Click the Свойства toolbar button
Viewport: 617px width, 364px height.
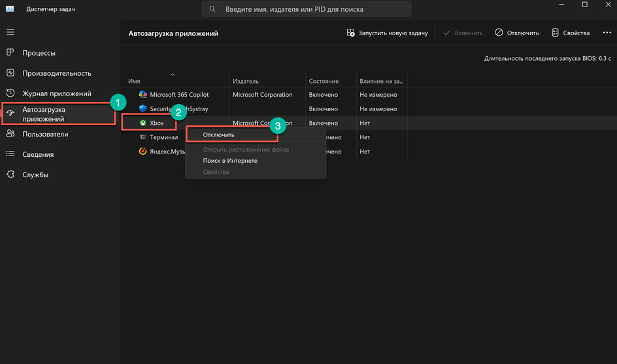[571, 33]
